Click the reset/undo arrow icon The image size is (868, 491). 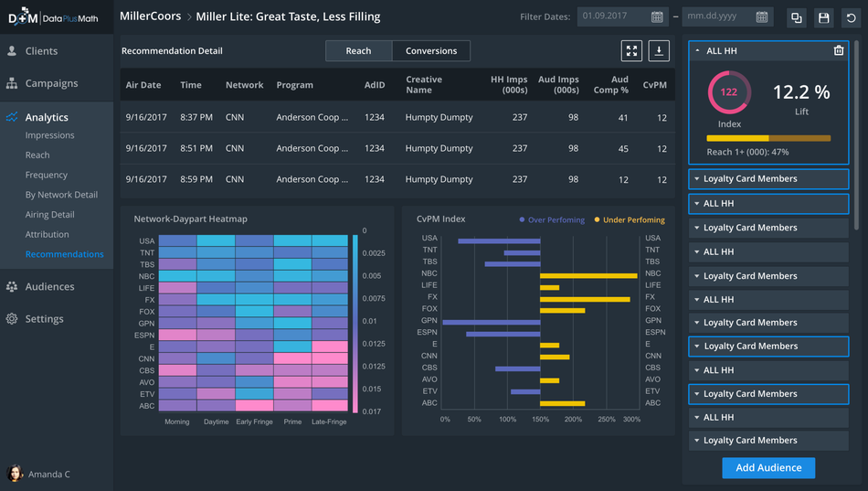(x=852, y=17)
